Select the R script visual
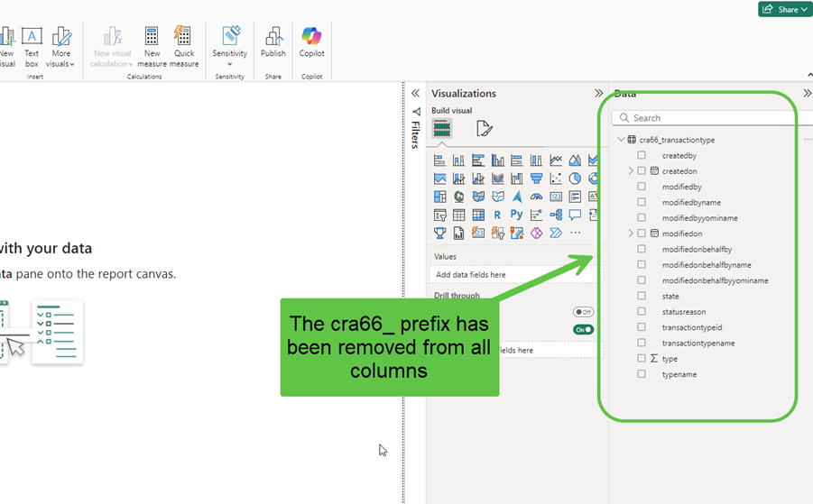This screenshot has width=813, height=504. pos(498,215)
